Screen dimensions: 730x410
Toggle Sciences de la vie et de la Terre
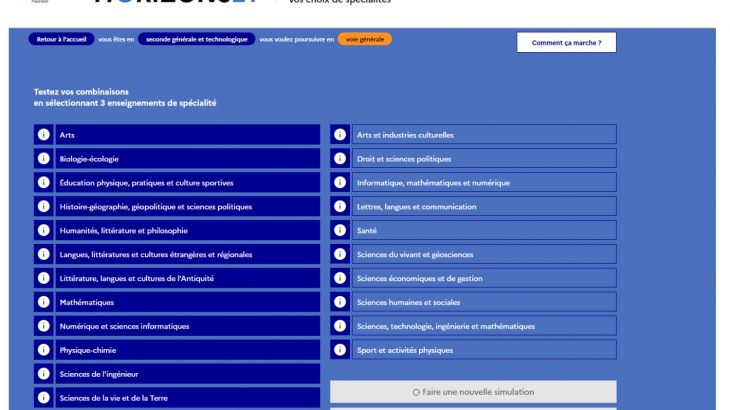tap(186, 398)
